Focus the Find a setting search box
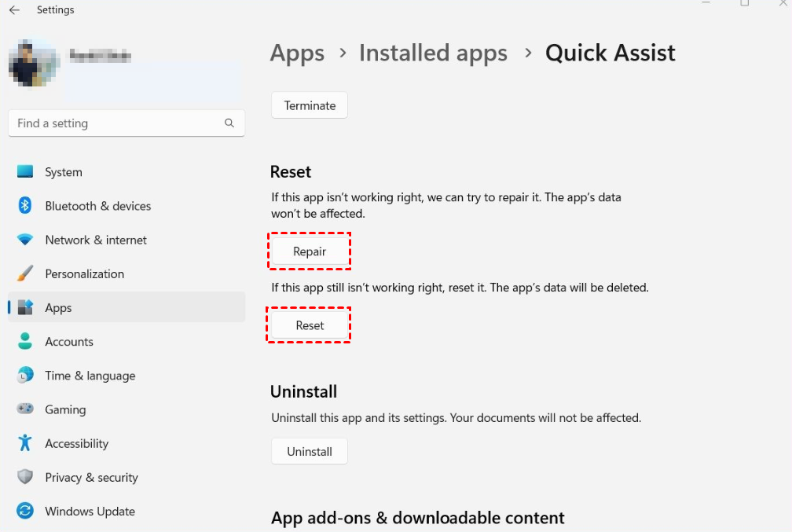Screen dimensions: 792x532 click(126, 123)
